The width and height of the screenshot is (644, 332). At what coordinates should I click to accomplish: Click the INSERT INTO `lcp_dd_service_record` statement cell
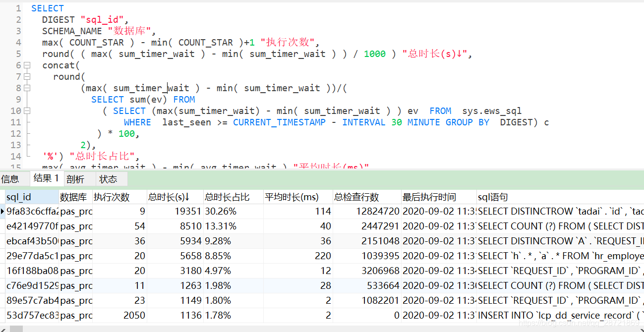click(x=560, y=316)
